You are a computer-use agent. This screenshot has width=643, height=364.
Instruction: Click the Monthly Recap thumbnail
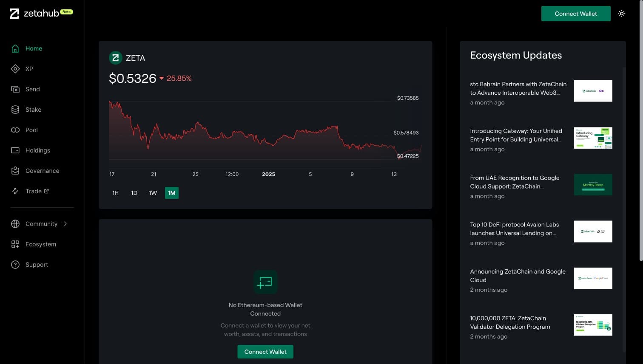point(593,185)
